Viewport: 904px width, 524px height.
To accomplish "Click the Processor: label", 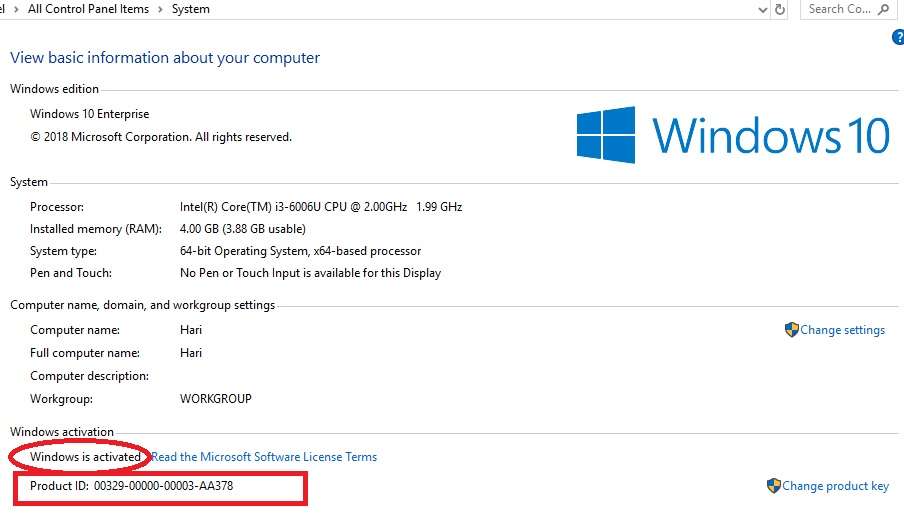I will tap(57, 207).
